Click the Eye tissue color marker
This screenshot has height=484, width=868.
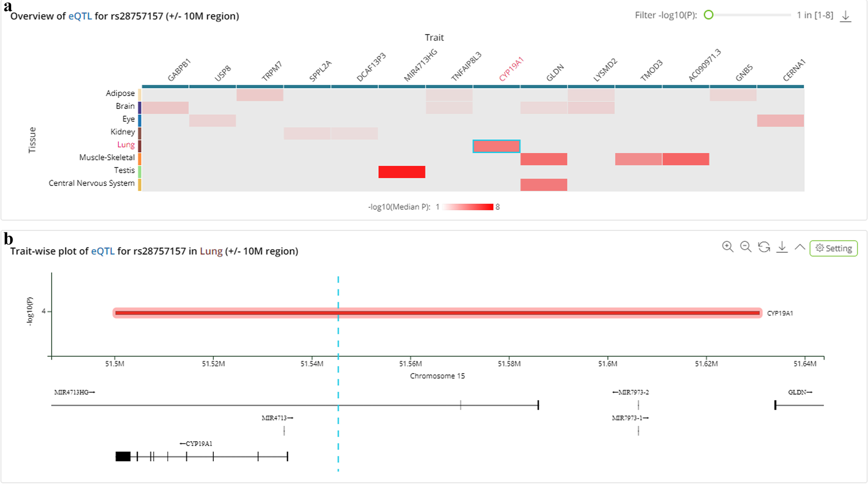[140, 121]
